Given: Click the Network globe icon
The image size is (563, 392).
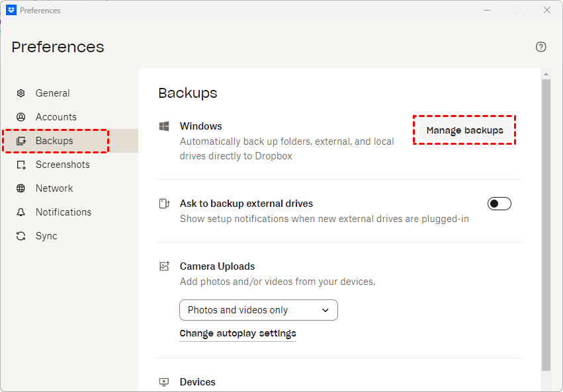Looking at the screenshot, I should [x=21, y=188].
